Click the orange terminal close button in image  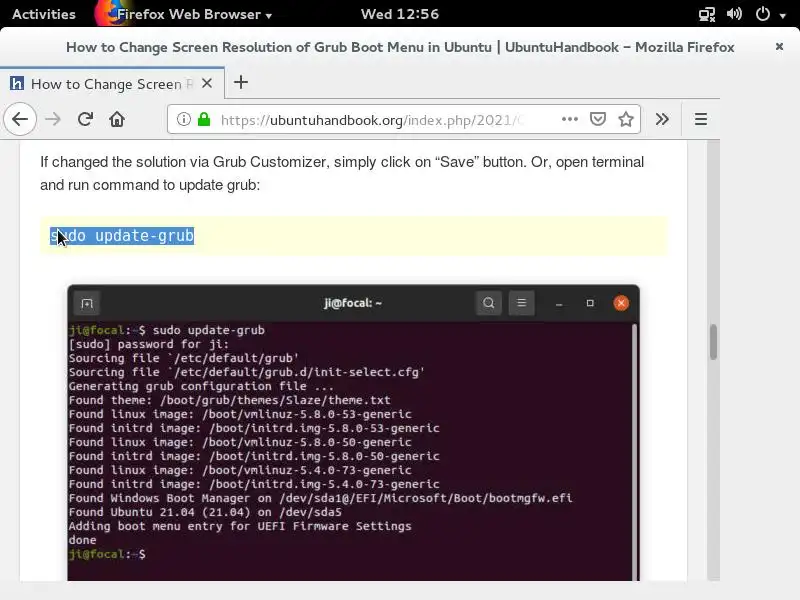[621, 303]
